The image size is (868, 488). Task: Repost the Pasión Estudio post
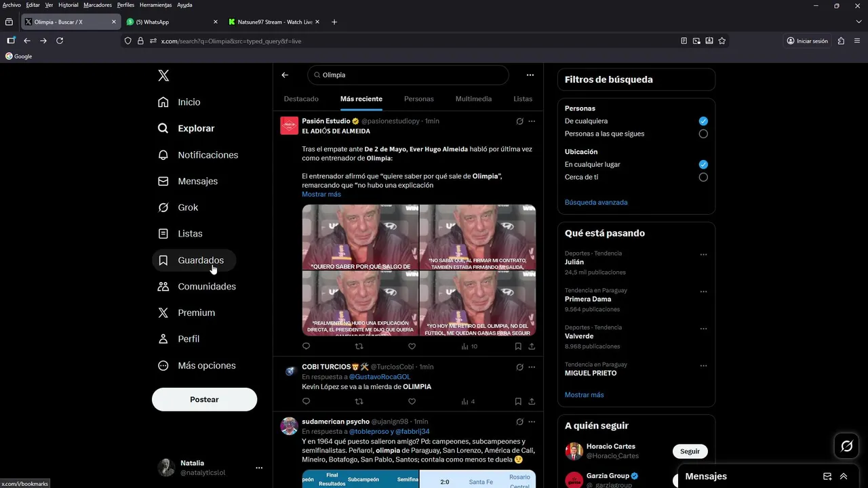pyautogui.click(x=359, y=346)
